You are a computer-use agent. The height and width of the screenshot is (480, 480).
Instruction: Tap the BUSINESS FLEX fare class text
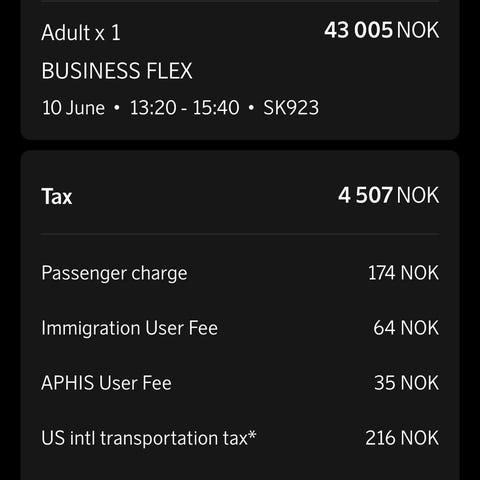pos(117,71)
